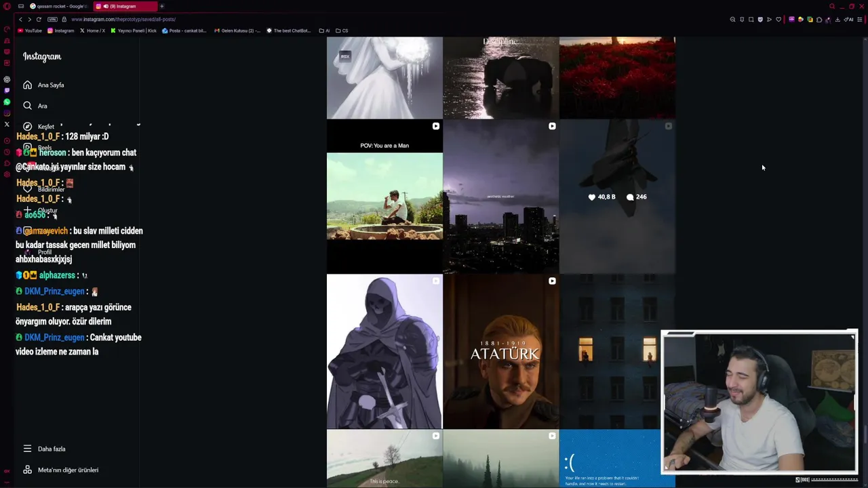Open WhatsApp in the browser sidebar
The height and width of the screenshot is (488, 868).
[x=7, y=102]
